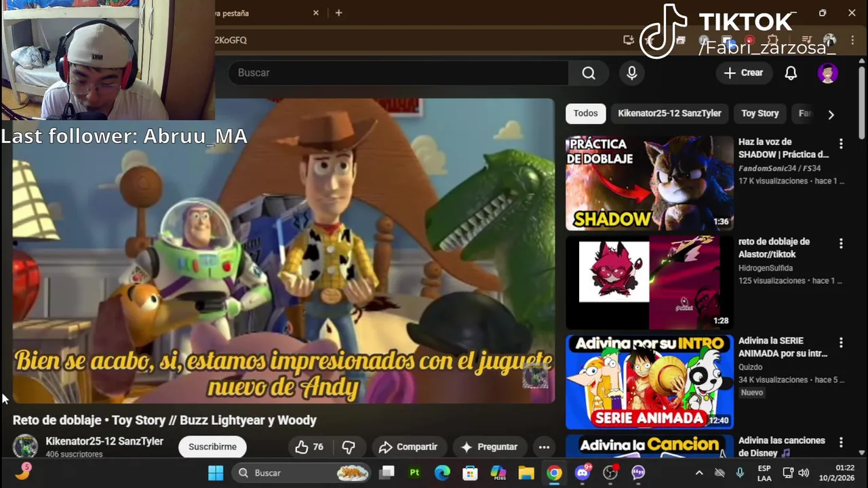Click microphone icon in system tray
Viewport: 868px width, 488px height.
740,472
